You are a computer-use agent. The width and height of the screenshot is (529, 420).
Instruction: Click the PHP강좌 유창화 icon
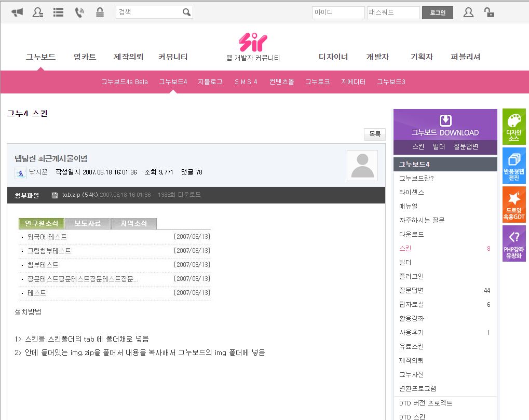pyautogui.click(x=513, y=243)
